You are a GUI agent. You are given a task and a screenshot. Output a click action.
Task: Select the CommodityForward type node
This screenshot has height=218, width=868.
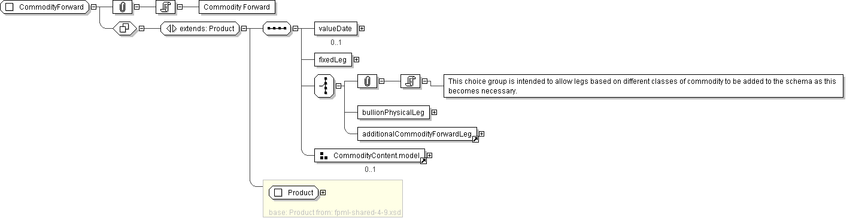(45, 7)
